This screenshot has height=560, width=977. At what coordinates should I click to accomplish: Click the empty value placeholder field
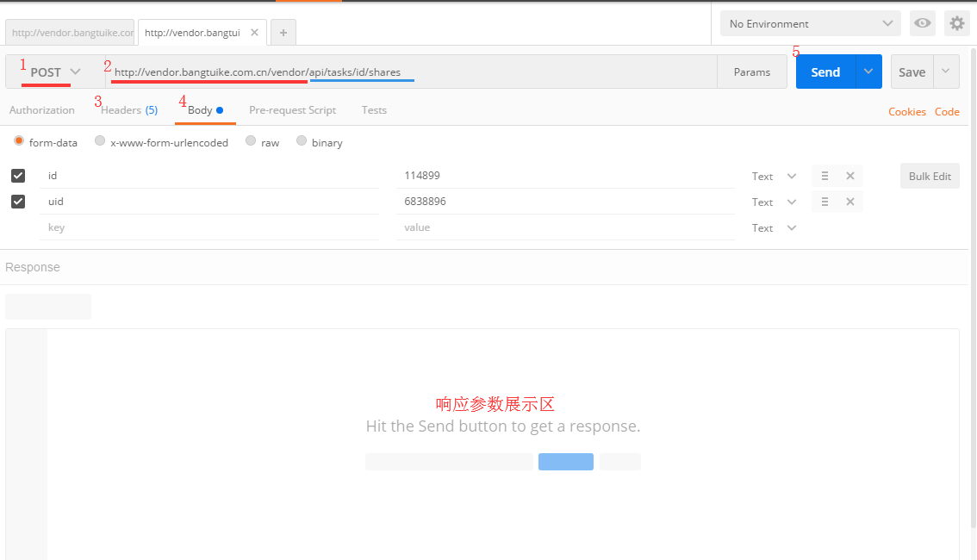click(566, 227)
